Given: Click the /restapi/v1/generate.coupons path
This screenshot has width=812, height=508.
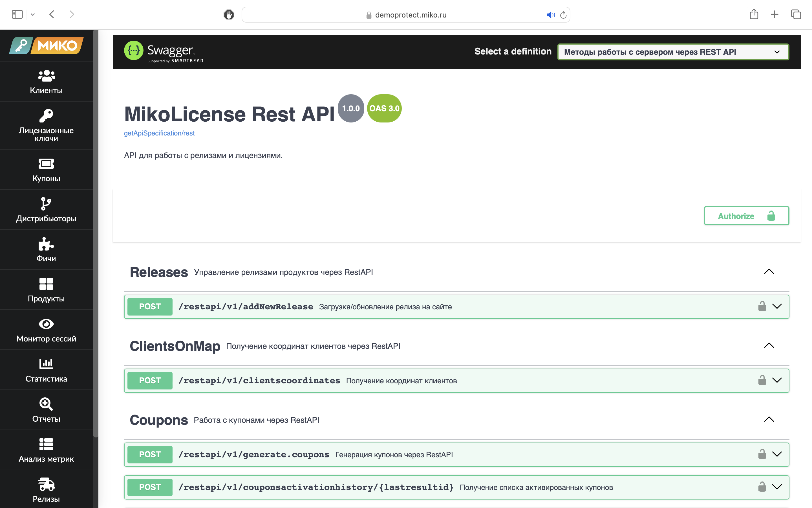Looking at the screenshot, I should pos(254,455).
